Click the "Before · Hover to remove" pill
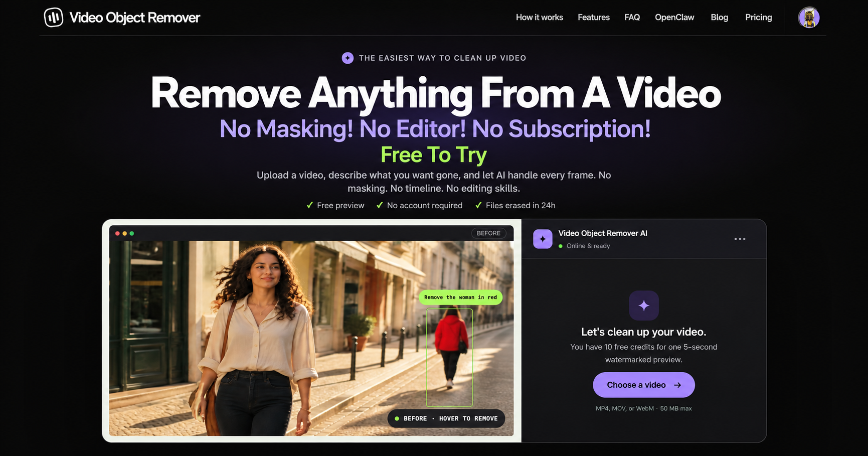This screenshot has height=456, width=868. [x=446, y=418]
